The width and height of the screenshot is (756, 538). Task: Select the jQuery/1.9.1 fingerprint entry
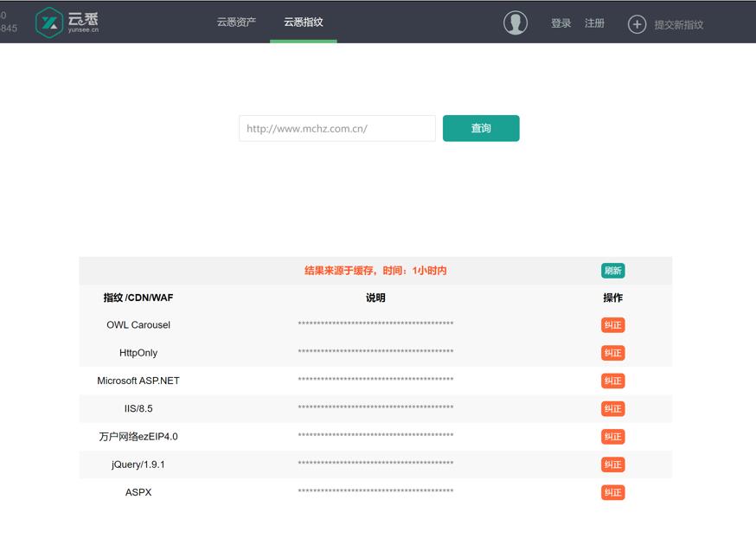[x=138, y=464]
